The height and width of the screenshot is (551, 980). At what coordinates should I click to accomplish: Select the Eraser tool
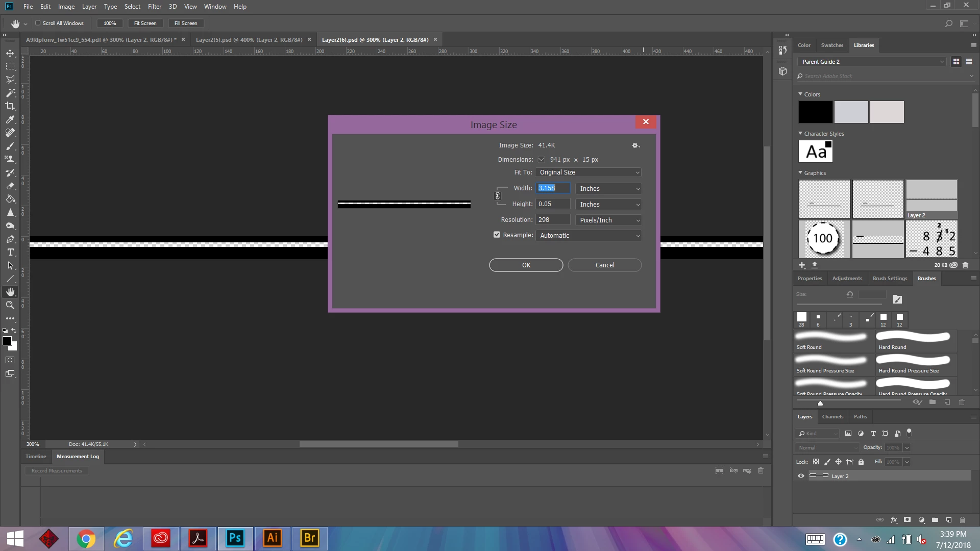tap(10, 186)
